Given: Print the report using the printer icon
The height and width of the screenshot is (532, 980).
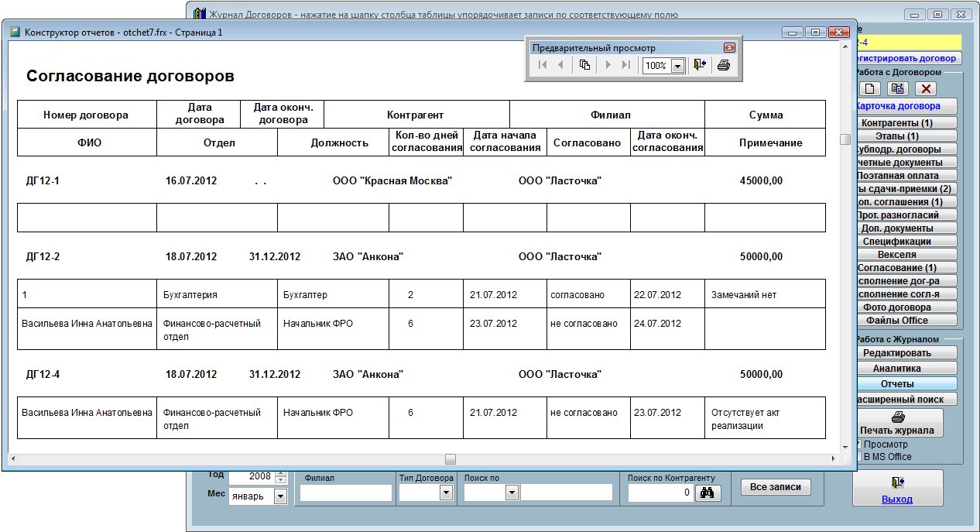Looking at the screenshot, I should point(723,66).
